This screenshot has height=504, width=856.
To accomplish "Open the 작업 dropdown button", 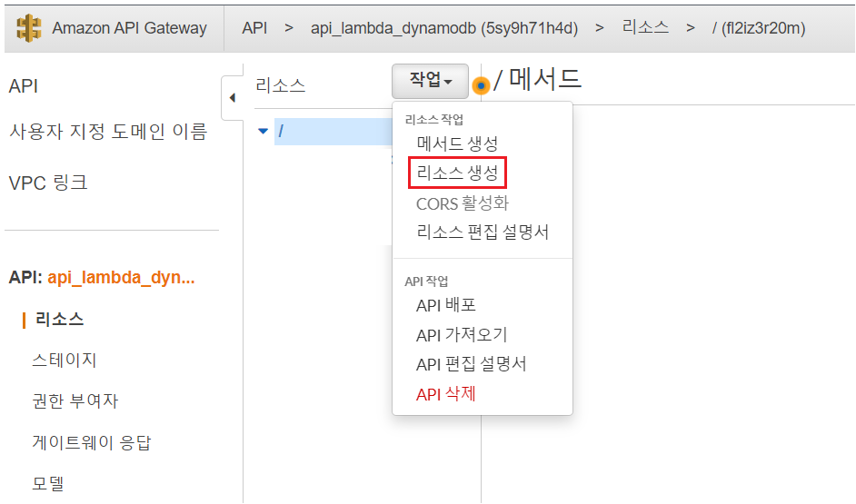I will click(430, 81).
